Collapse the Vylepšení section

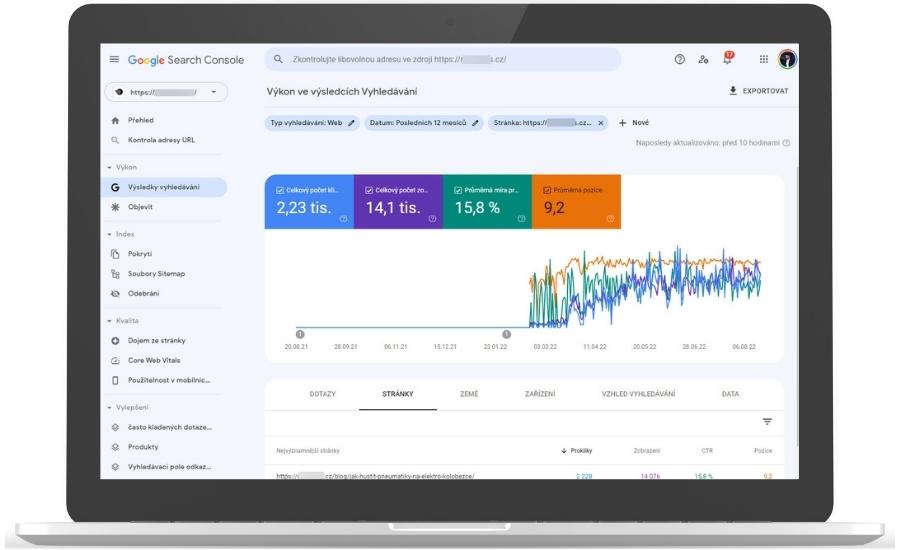tap(109, 408)
